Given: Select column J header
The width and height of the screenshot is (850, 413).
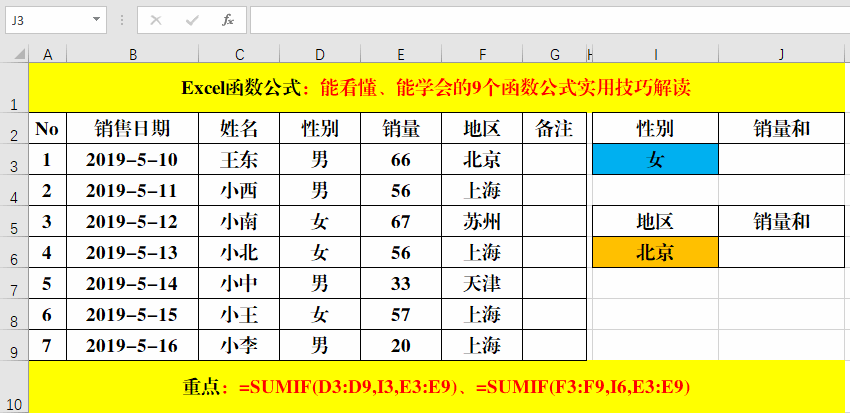Looking at the screenshot, I should point(781,54).
